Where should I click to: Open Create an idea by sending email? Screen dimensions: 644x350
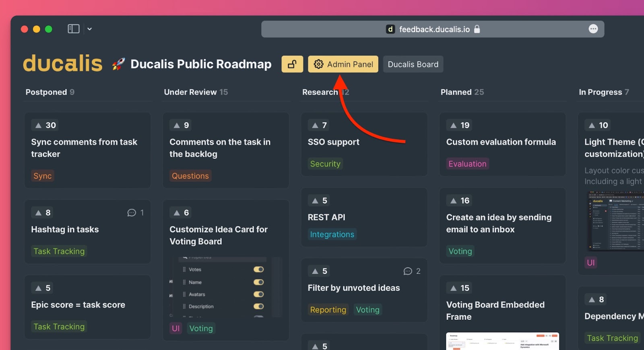[x=499, y=223]
